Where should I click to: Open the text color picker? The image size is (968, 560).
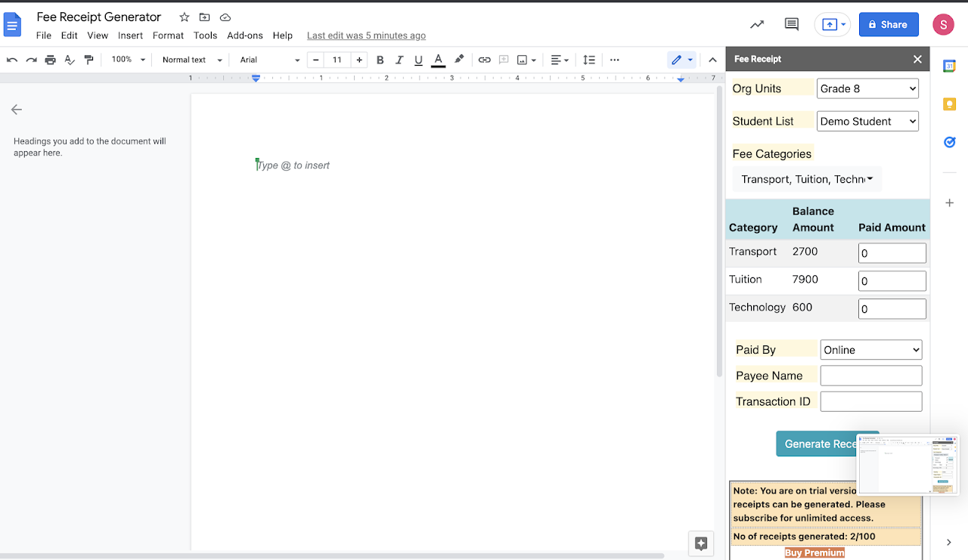pos(438,60)
